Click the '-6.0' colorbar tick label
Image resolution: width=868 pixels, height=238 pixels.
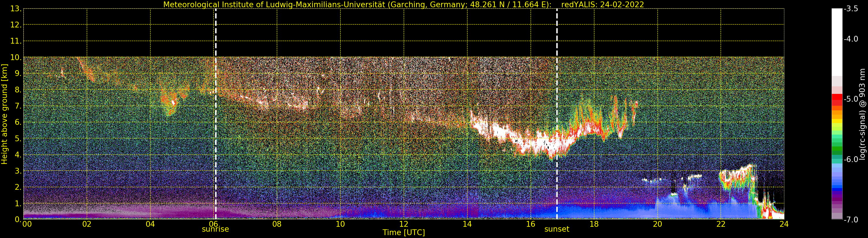tap(851, 159)
